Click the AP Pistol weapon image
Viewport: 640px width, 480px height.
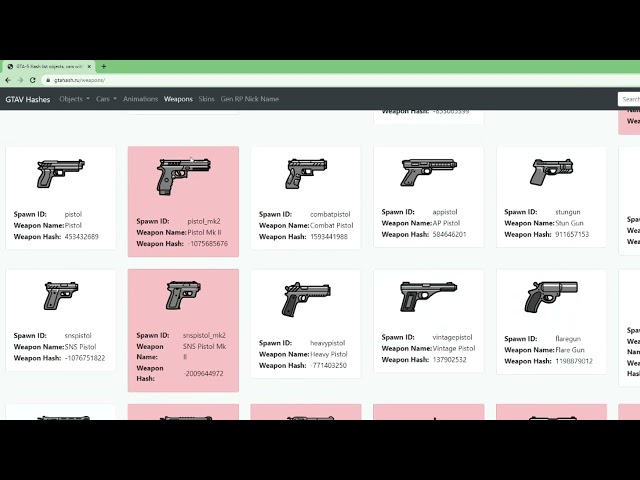429,172
